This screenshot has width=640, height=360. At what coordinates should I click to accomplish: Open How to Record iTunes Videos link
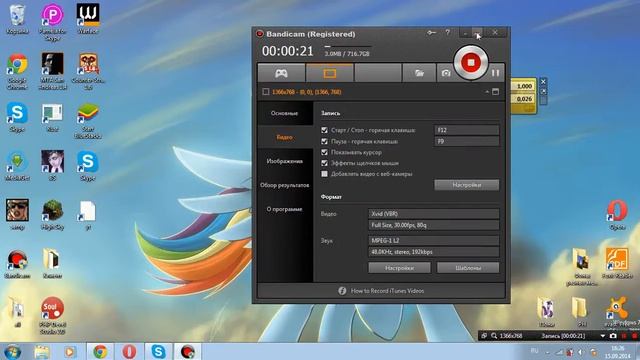click(387, 291)
